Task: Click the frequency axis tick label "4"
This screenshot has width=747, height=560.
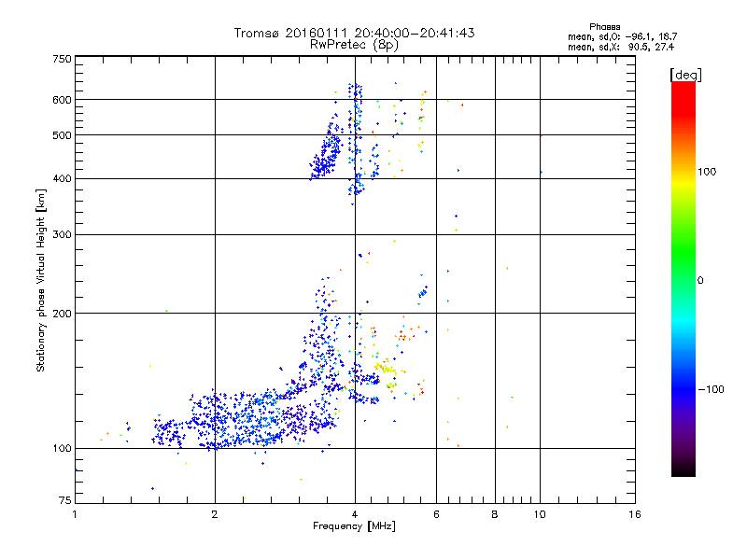Action: pos(355,514)
